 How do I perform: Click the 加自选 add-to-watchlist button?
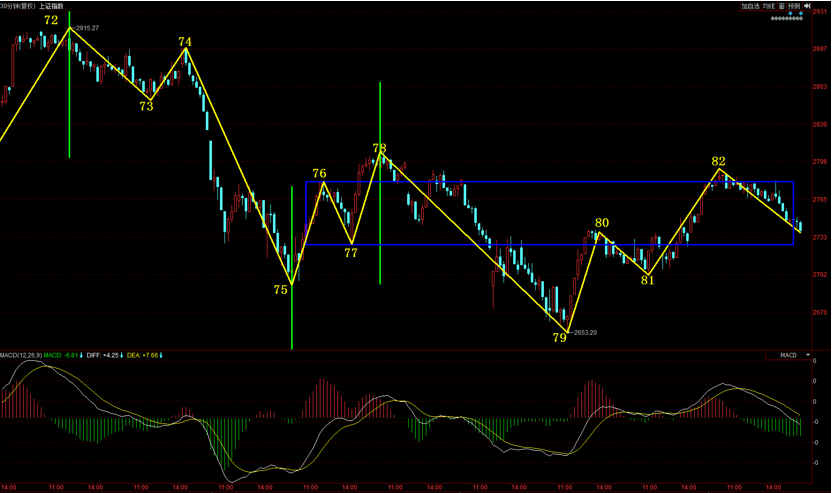[x=749, y=6]
